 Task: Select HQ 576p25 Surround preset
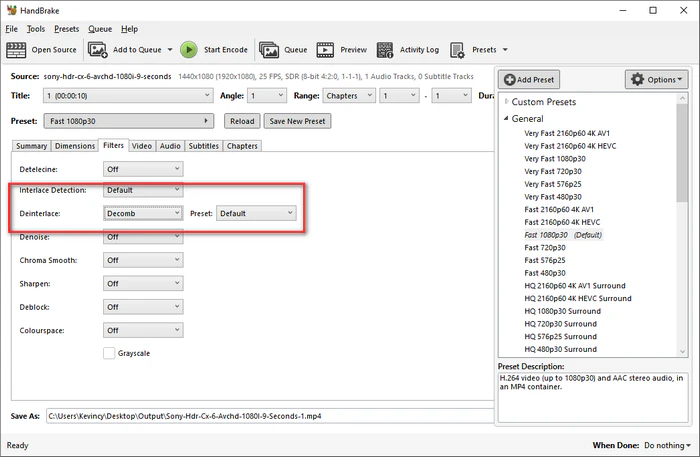(561, 337)
